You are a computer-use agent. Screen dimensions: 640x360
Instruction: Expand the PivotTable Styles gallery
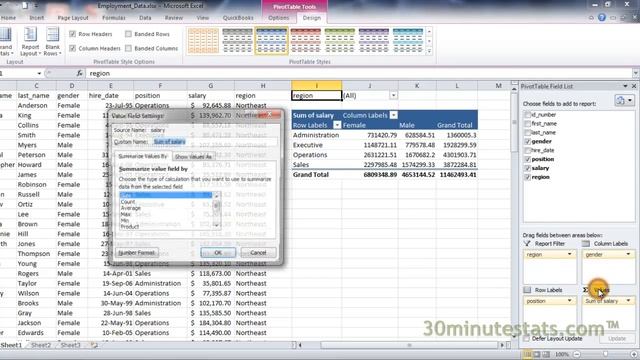point(429,51)
